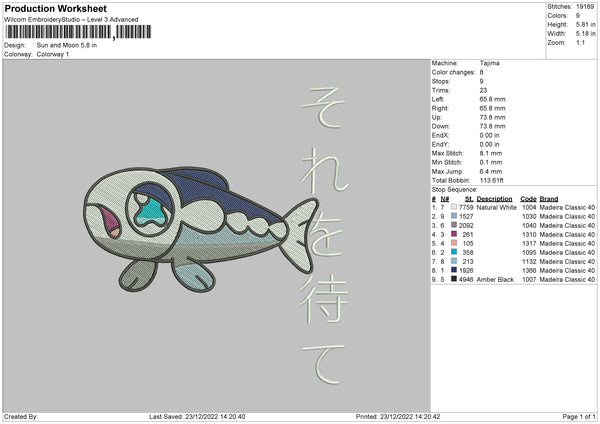The image size is (600, 424).
Task: Click the navy swatch for code 1366
Action: click(454, 270)
